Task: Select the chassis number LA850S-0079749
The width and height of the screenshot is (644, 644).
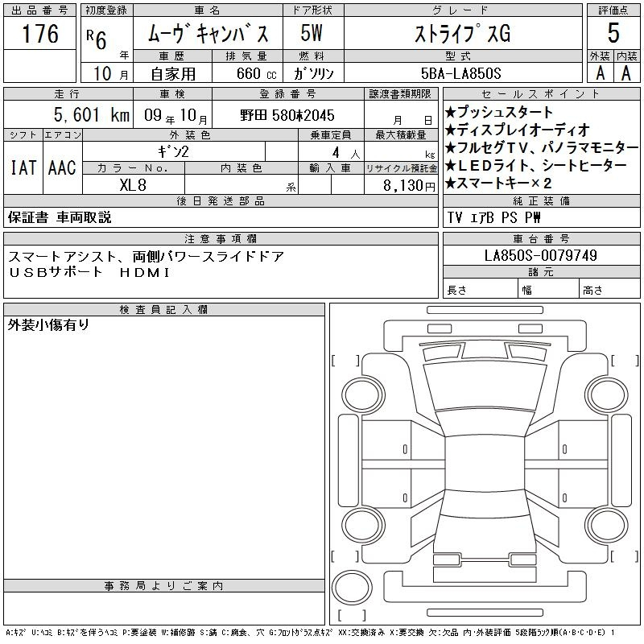Action: click(540, 255)
